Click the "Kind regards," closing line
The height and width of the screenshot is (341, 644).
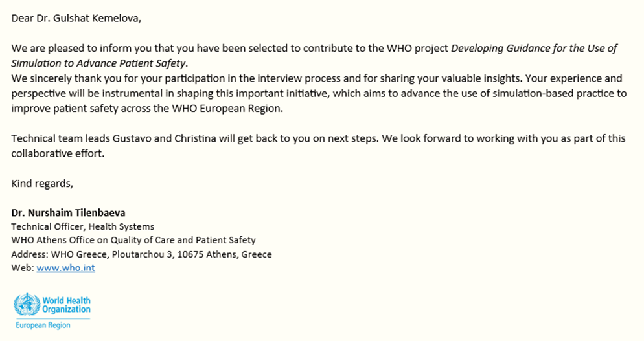point(42,184)
